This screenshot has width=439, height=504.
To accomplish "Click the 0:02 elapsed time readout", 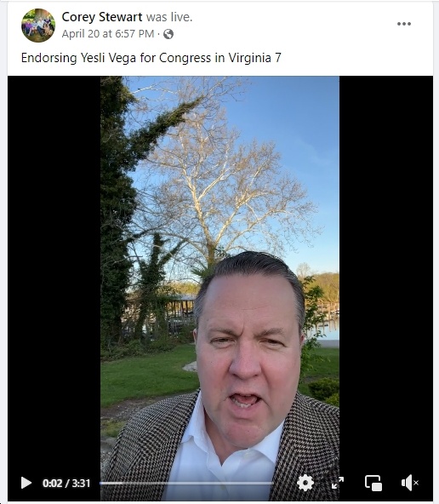I will 53,483.
